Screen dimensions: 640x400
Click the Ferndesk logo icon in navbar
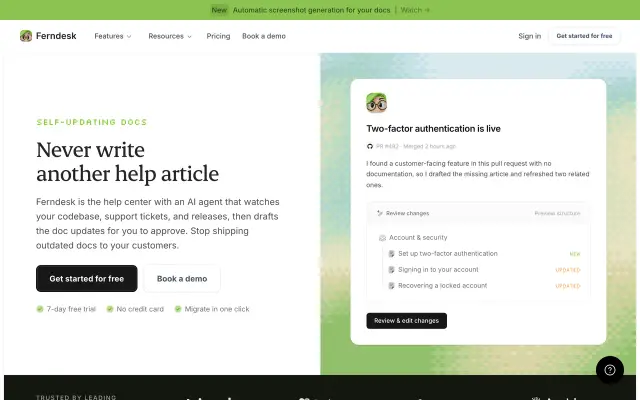pos(26,36)
